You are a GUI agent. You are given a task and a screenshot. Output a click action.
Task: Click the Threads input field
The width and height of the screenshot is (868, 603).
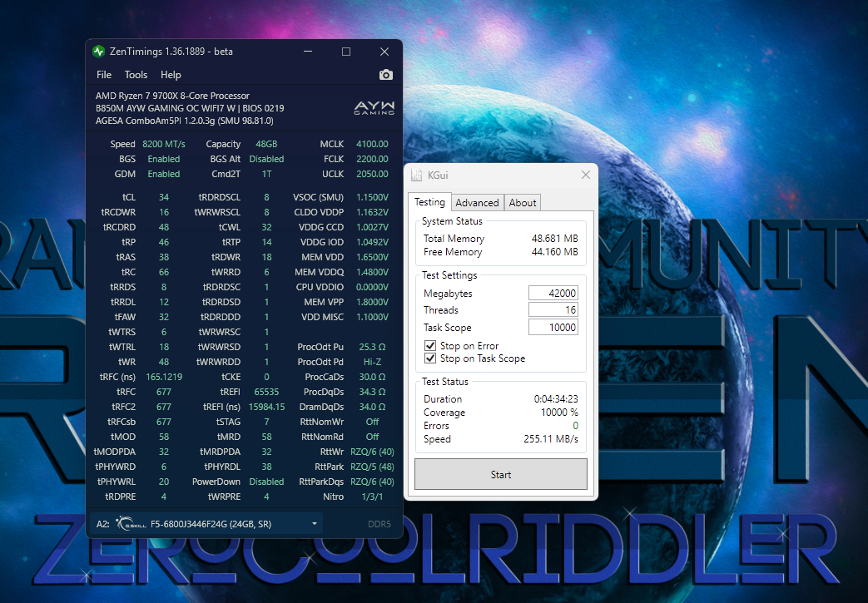pos(553,310)
